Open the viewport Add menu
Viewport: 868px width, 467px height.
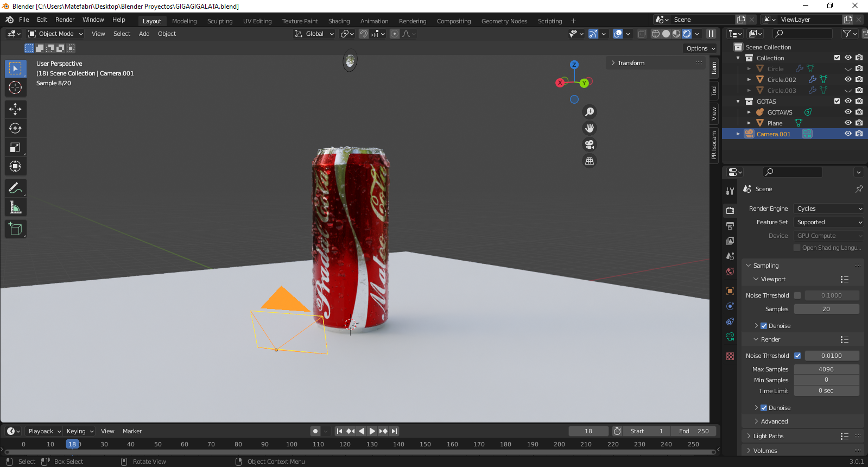tap(144, 34)
